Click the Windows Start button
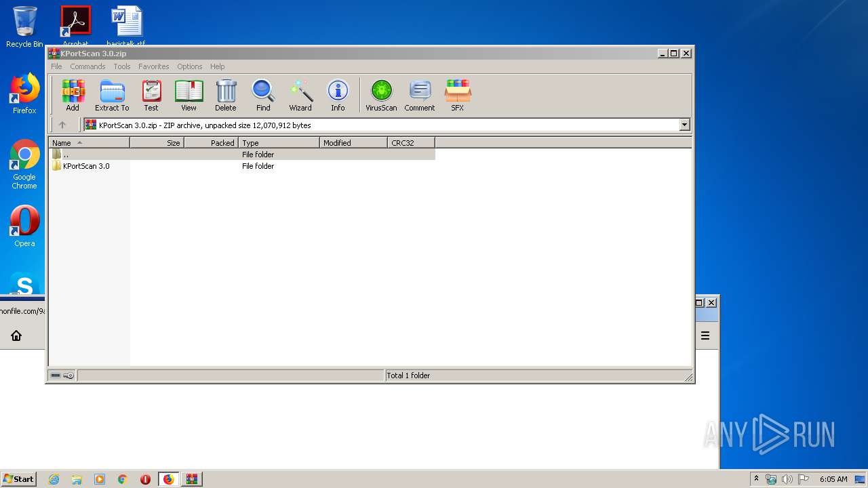 19,479
